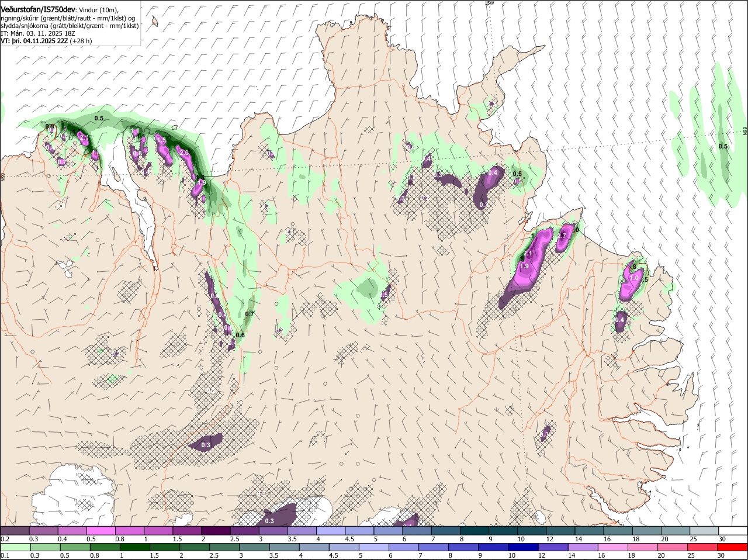The width and height of the screenshot is (748, 560).
Task: Click snow scale swatch between 6 and 7
Action: (x=417, y=530)
